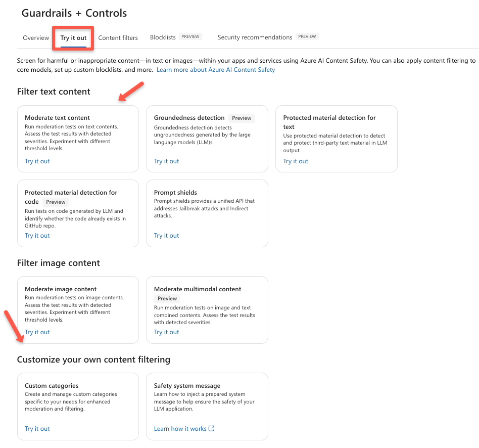Image resolution: width=479 pixels, height=448 pixels.
Task: Try out Prompt shields
Action: [166, 235]
